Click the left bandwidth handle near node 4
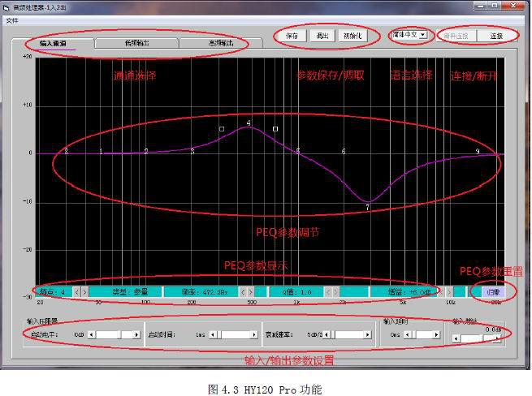532x396 pixels. (221, 128)
